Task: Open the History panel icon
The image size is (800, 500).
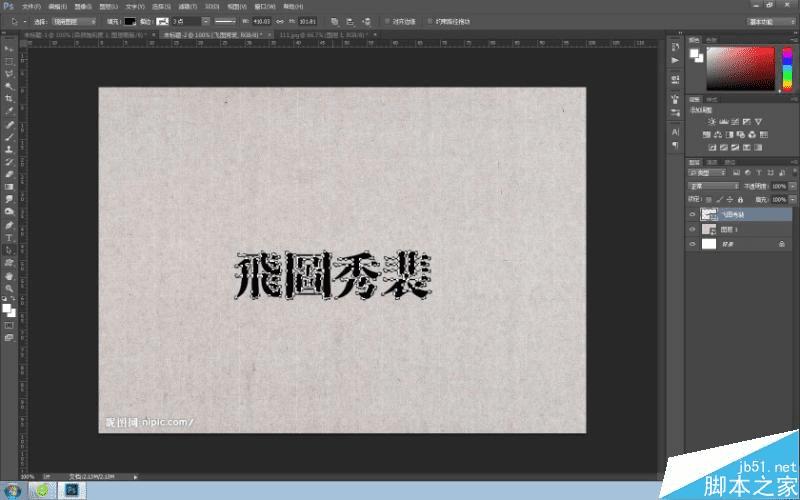Action: [676, 47]
